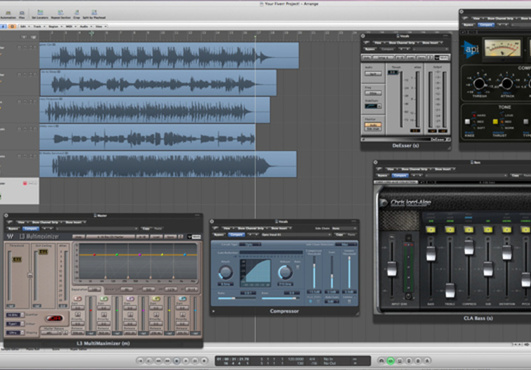This screenshot has width=531, height=370.
Task: Open the Automation toolbar icon
Action: 8,14
